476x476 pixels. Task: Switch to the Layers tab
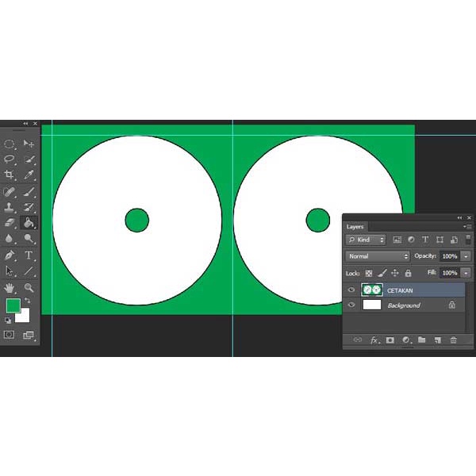355,227
